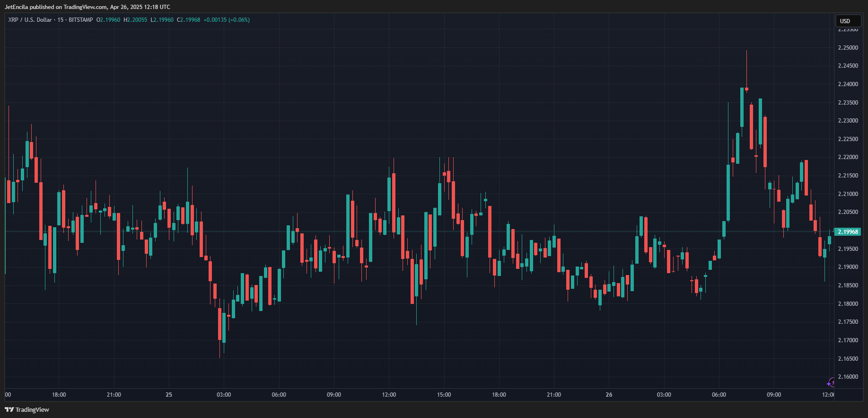
Task: Click the XRP / U.S. Dollar symbol title
Action: coord(30,20)
